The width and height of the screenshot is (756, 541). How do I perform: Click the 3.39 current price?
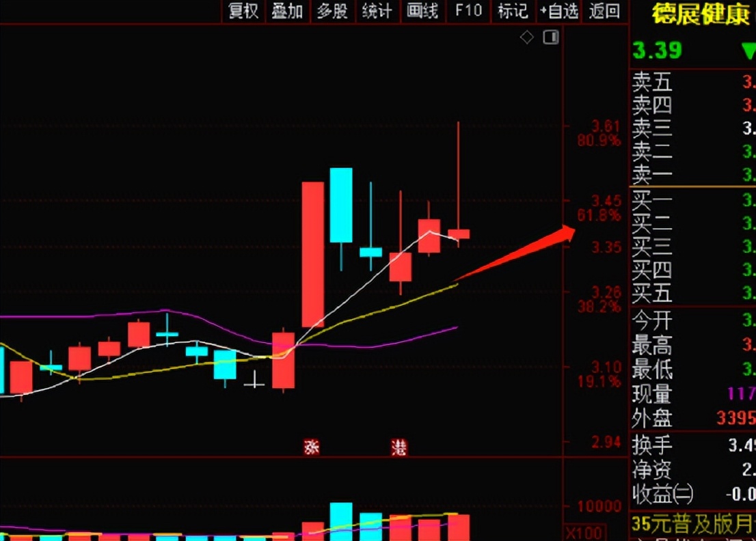[657, 50]
